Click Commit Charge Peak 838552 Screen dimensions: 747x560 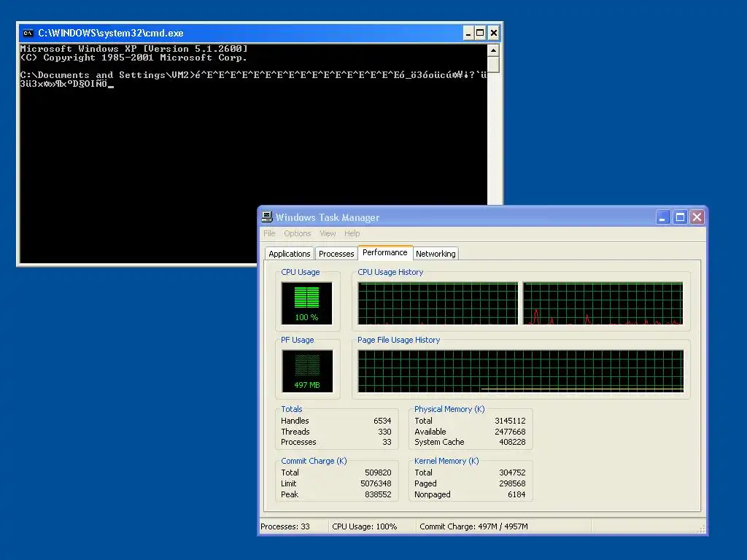(x=378, y=495)
